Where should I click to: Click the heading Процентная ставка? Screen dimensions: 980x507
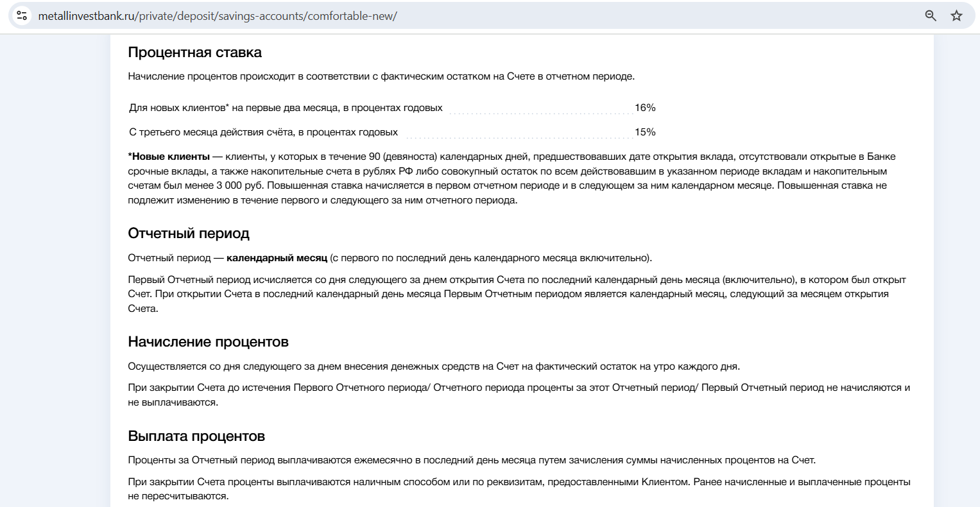[x=195, y=53]
